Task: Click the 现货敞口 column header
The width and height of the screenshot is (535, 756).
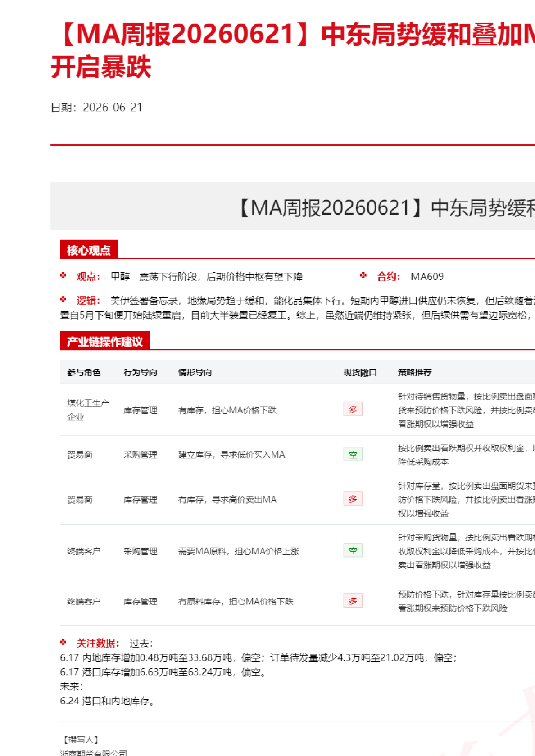Action: click(360, 372)
